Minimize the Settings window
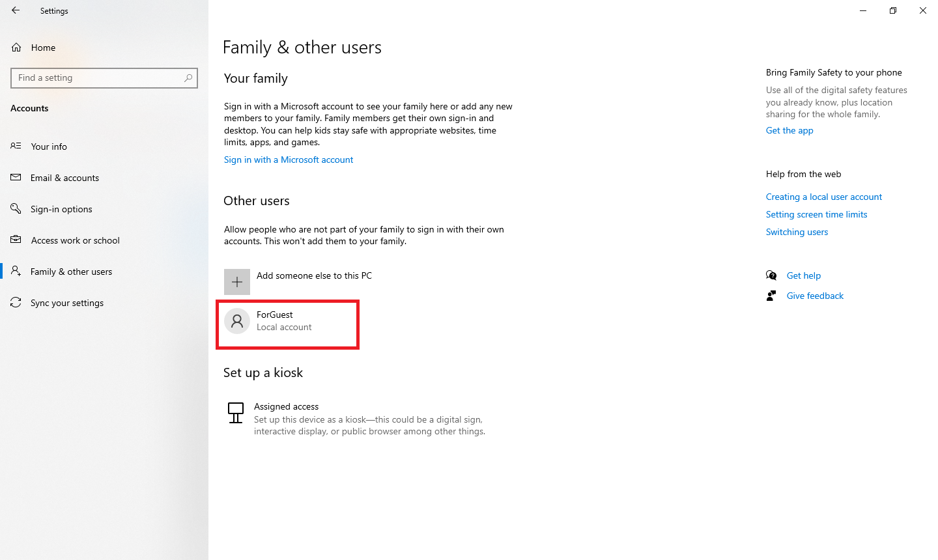938x560 pixels. point(863,10)
